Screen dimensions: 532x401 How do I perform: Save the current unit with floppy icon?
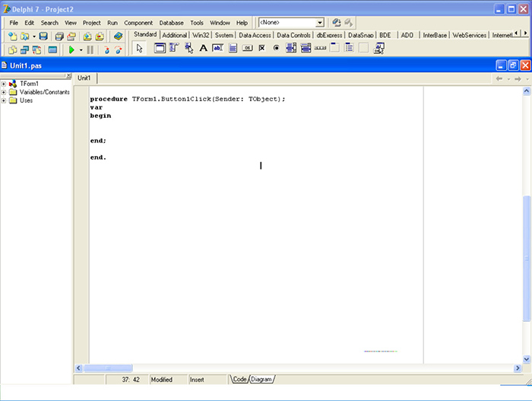click(43, 36)
